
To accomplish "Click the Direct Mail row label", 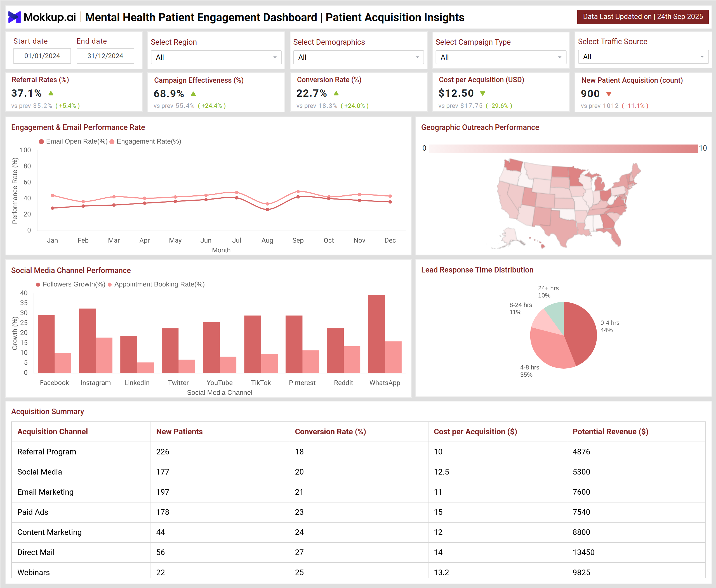I will click(x=36, y=552).
